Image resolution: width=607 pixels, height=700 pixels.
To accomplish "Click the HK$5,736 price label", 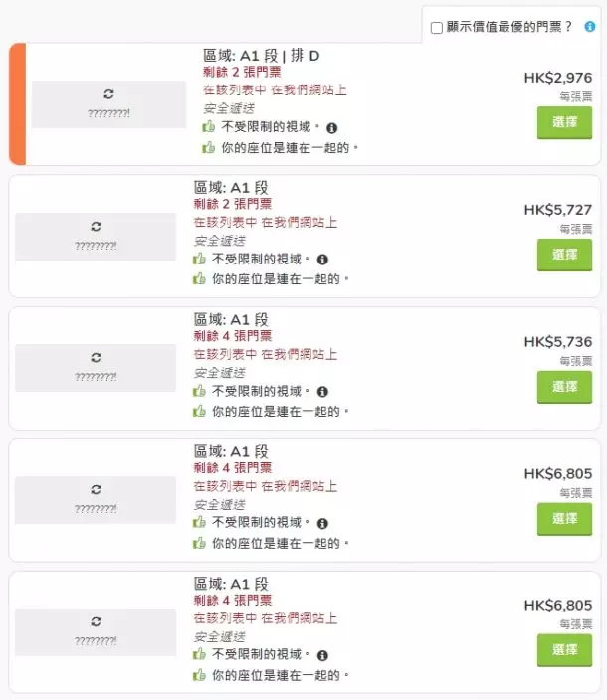I will pos(557,342).
